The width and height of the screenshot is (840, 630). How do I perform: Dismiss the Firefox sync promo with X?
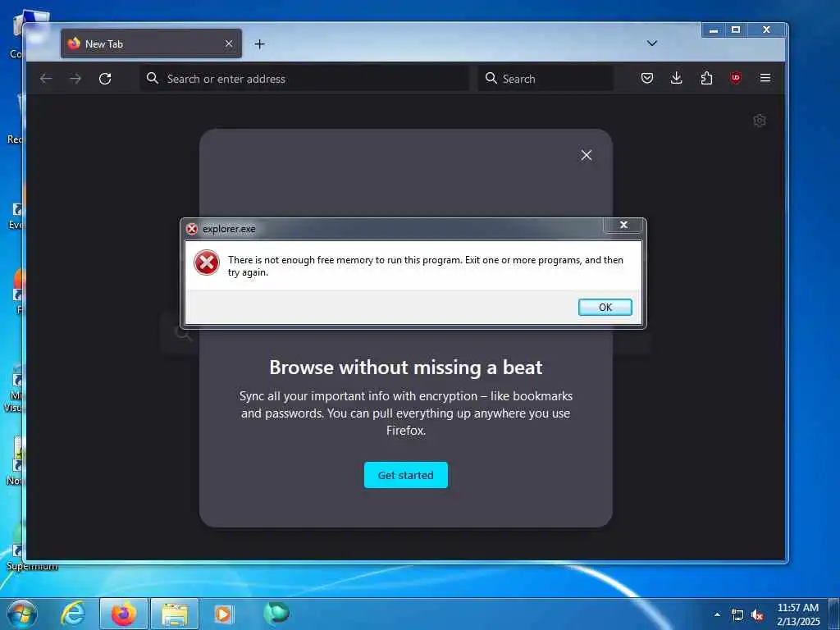tap(586, 155)
